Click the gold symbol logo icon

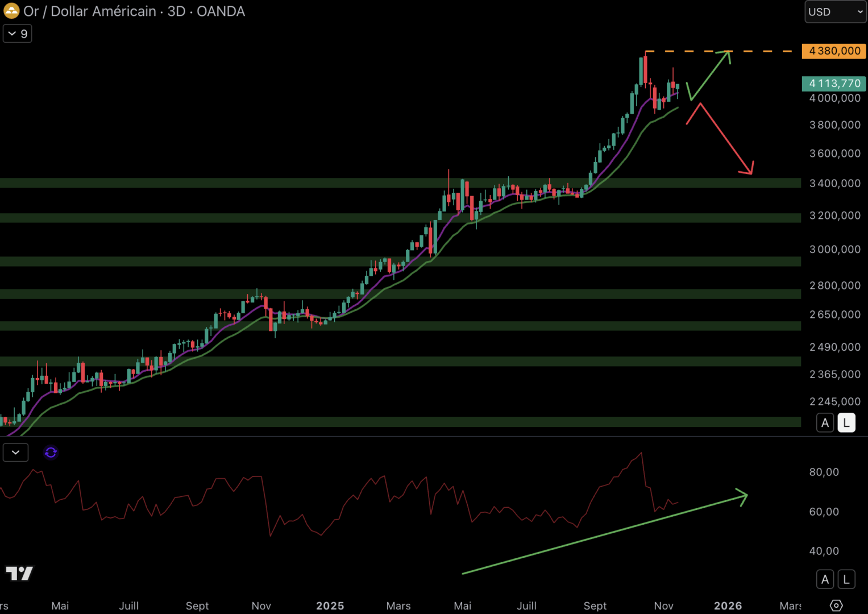click(x=11, y=11)
